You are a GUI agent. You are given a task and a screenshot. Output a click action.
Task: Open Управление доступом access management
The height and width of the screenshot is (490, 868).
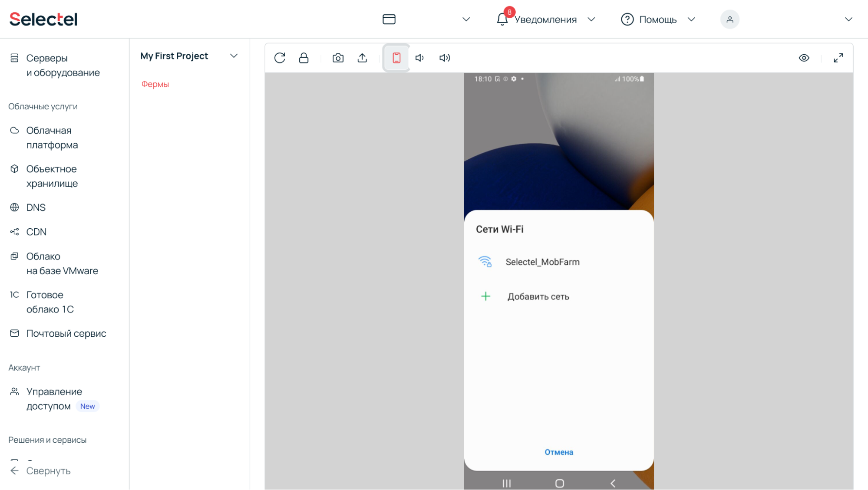coord(54,398)
